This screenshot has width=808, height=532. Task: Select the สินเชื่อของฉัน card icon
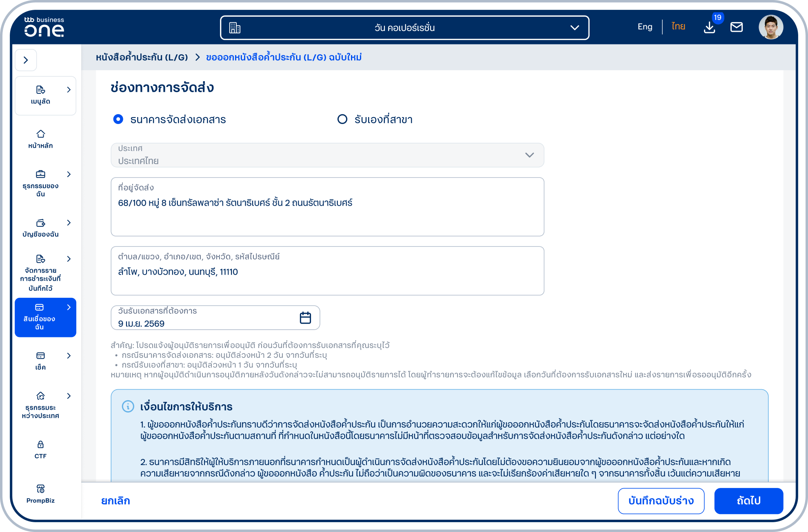39,307
